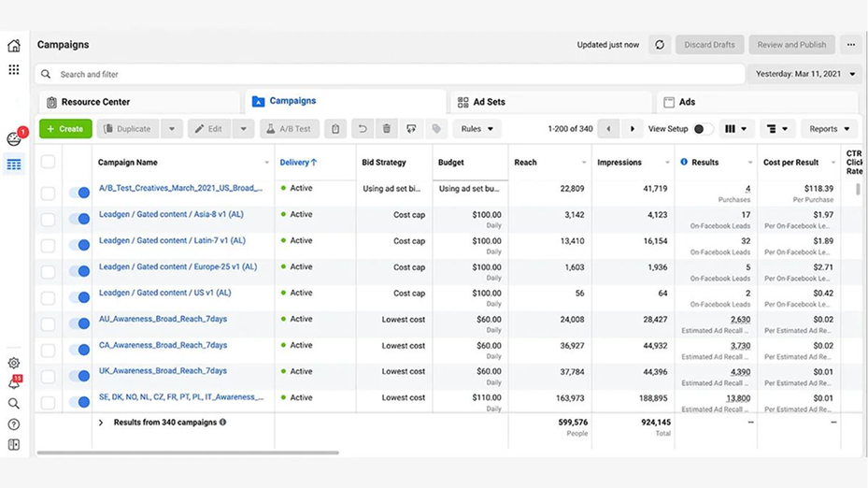
Task: Click the trash delete icon in the toolbar
Action: click(x=387, y=129)
